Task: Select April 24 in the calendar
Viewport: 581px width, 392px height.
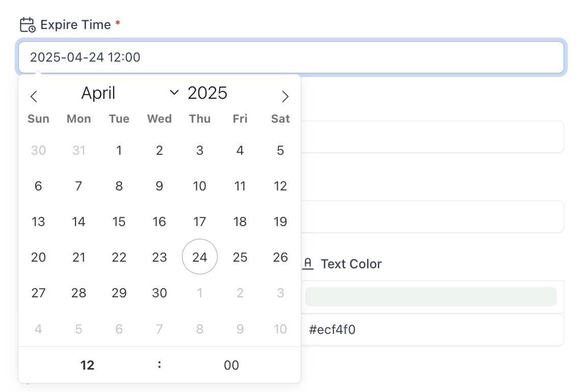Action: (200, 257)
